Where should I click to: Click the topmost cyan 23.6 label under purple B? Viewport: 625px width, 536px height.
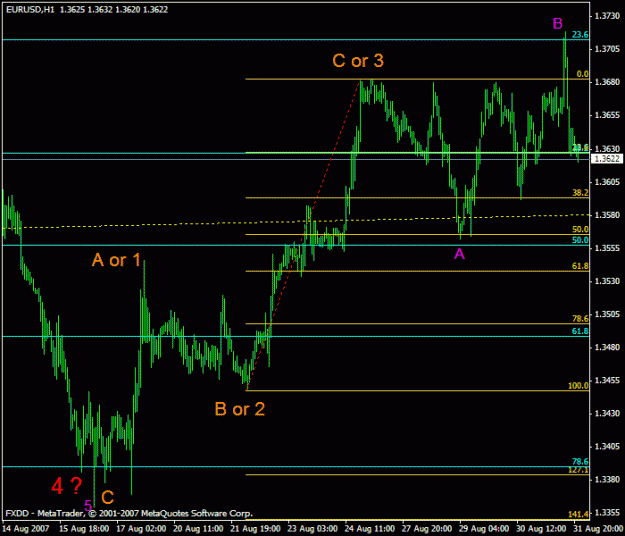[580, 35]
